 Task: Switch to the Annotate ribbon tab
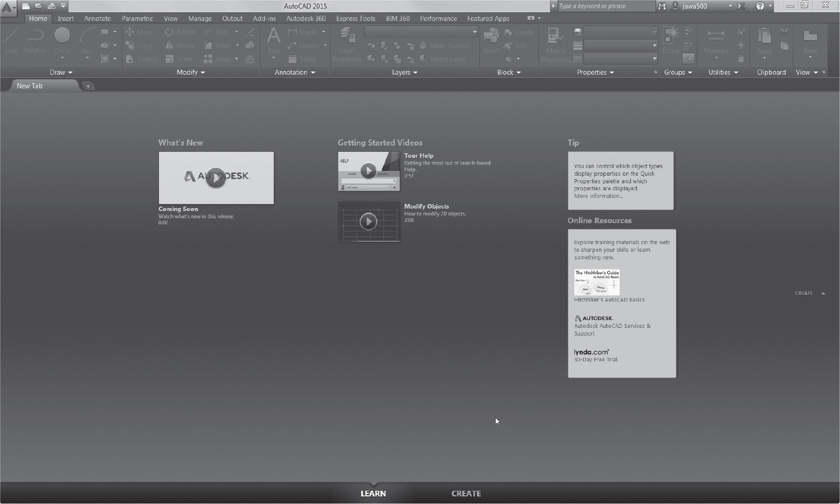coord(98,18)
